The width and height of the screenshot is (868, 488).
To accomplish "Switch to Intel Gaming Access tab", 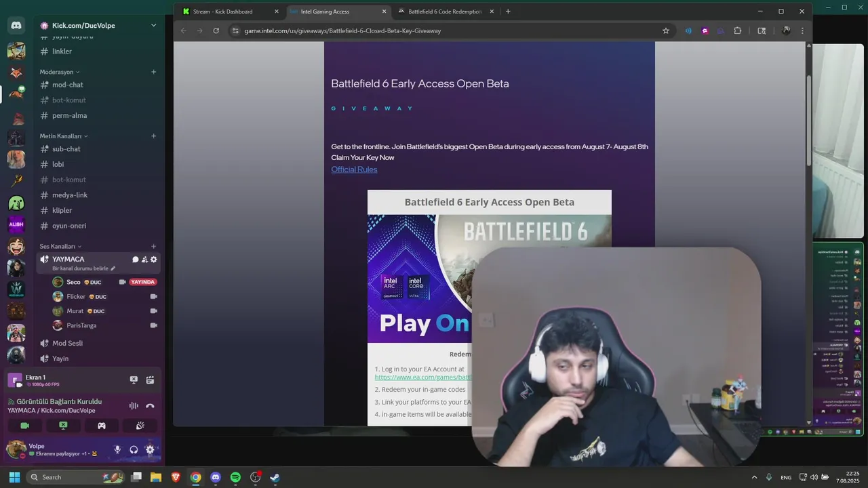I will click(338, 12).
